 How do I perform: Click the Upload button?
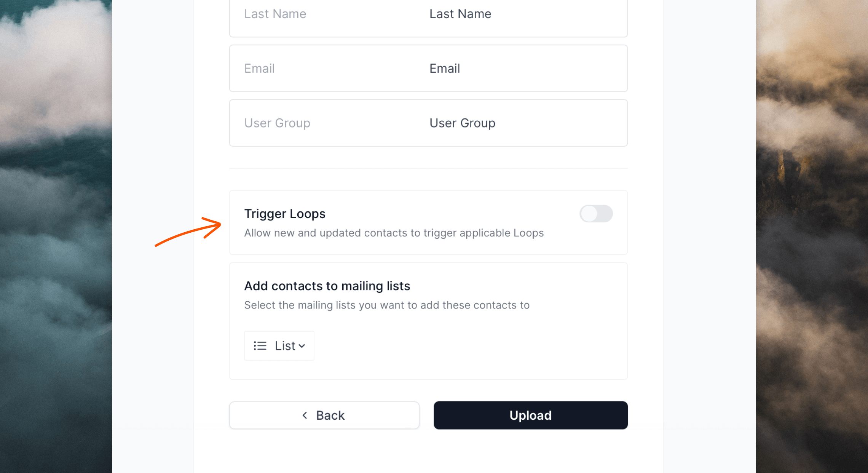click(530, 415)
